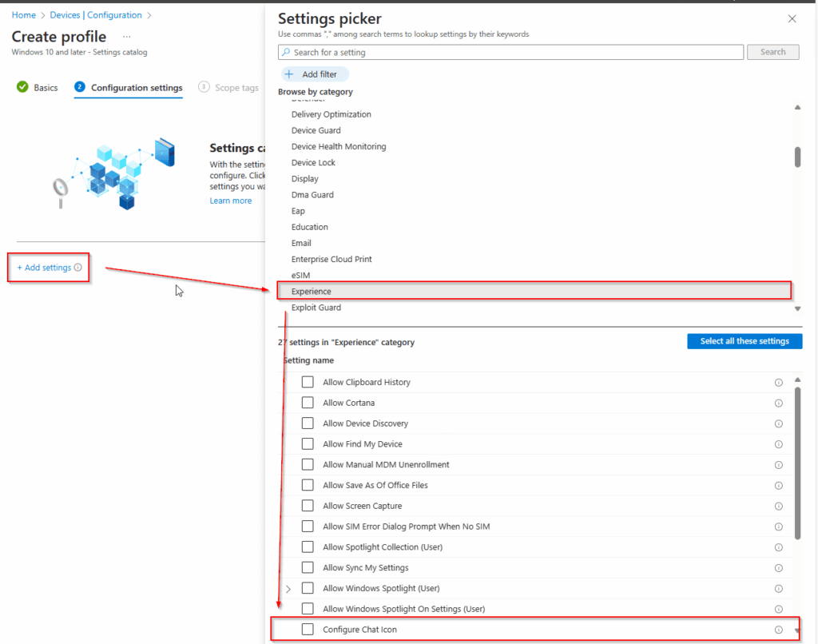818x644 pixels.
Task: Check the Allow Cortana checkbox
Action: tap(308, 403)
